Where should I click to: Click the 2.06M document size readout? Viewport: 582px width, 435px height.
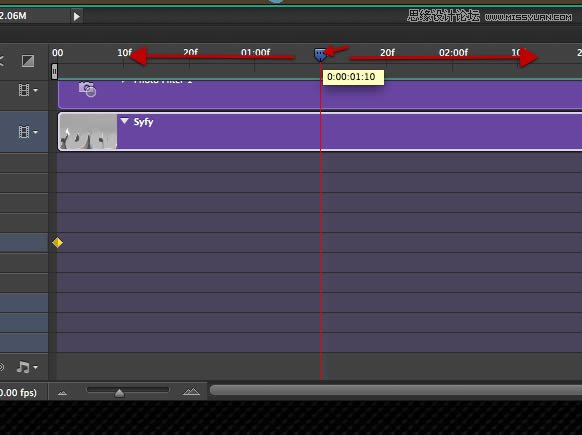coord(13,16)
